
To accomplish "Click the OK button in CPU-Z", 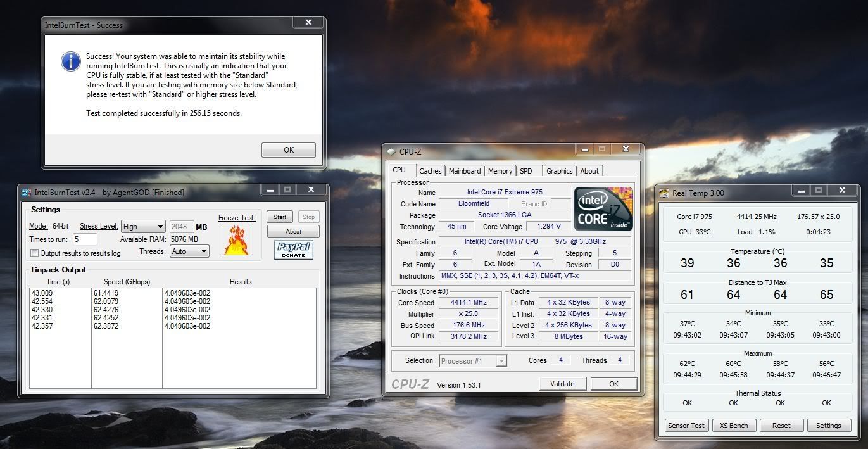I will tap(613, 384).
